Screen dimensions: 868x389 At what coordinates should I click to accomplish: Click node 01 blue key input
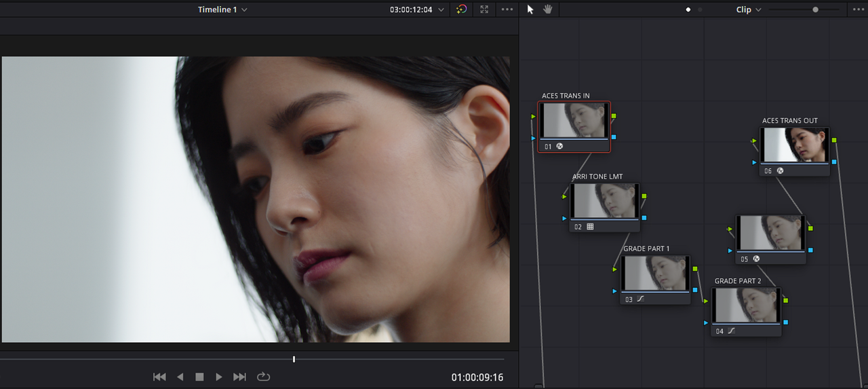tap(534, 138)
